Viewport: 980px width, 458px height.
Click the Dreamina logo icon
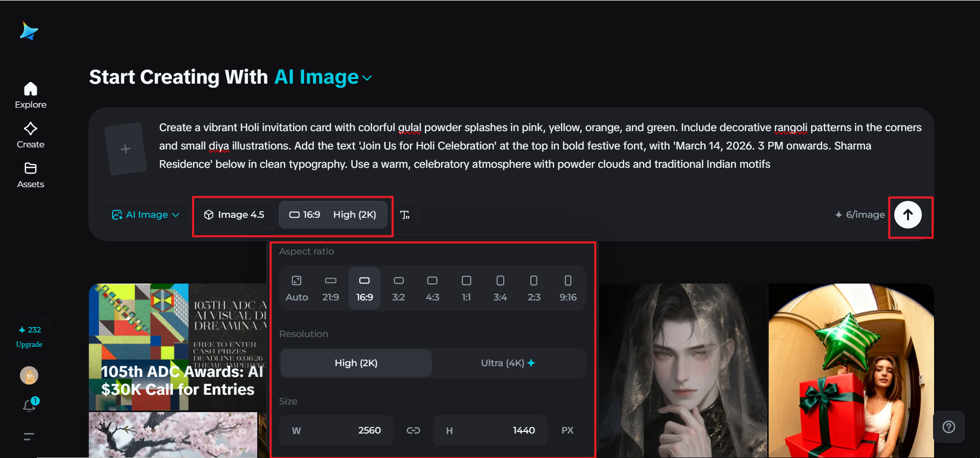point(29,32)
